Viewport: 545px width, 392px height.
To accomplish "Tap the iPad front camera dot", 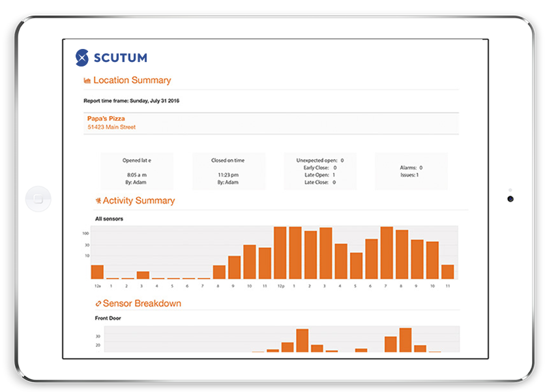I will 510,198.
